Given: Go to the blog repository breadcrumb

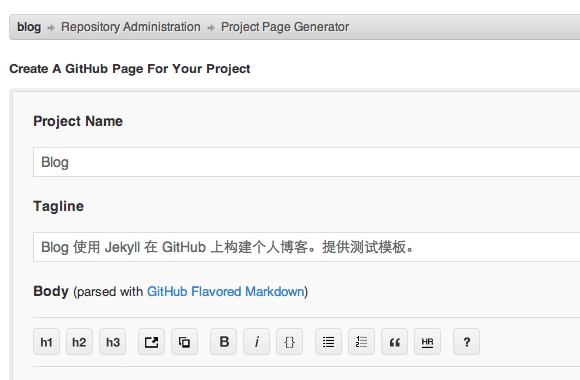Looking at the screenshot, I should coord(29,27).
